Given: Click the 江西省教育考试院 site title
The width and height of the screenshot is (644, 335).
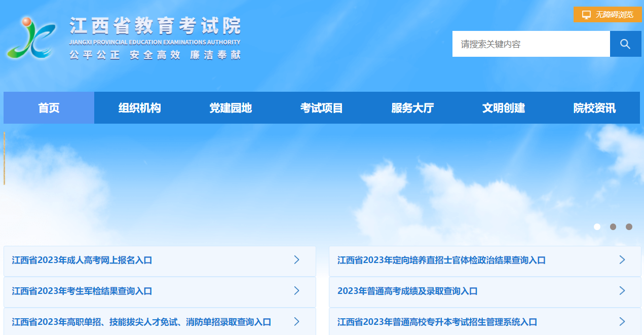Looking at the screenshot, I should [155, 26].
